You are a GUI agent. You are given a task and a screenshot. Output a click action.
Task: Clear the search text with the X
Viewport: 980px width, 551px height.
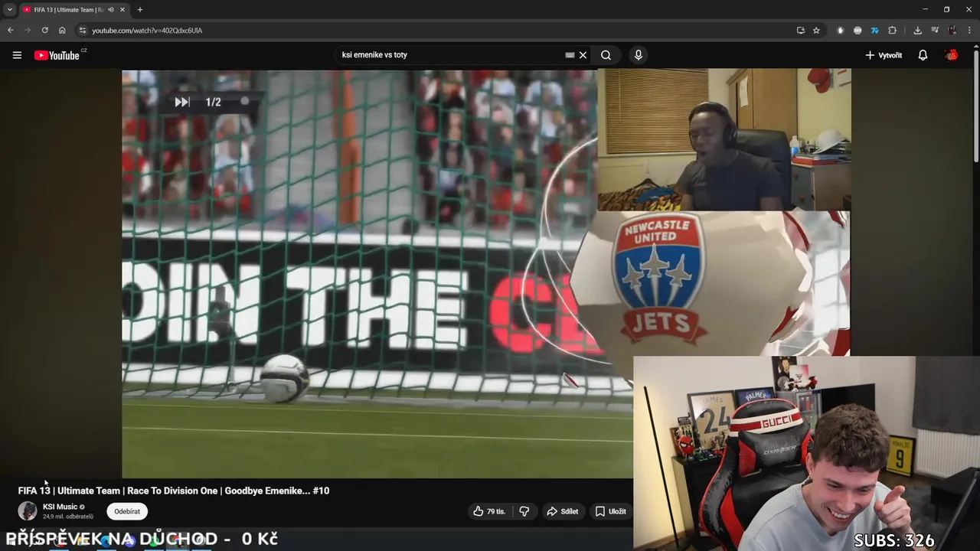point(583,55)
